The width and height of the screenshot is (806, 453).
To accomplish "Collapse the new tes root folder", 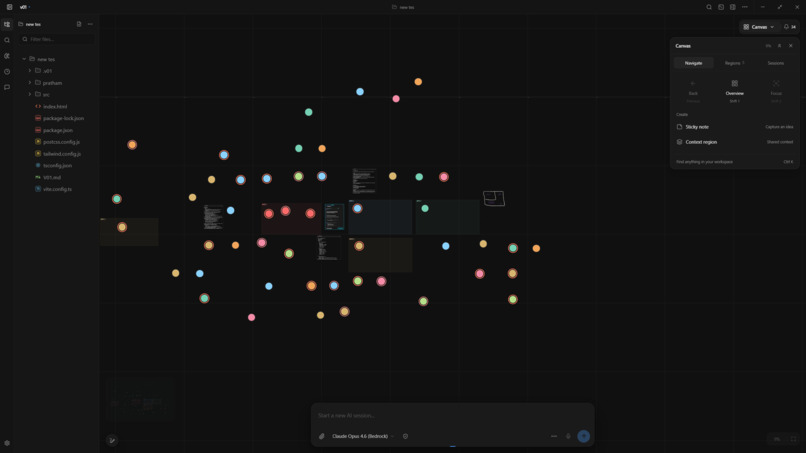I will (24, 59).
